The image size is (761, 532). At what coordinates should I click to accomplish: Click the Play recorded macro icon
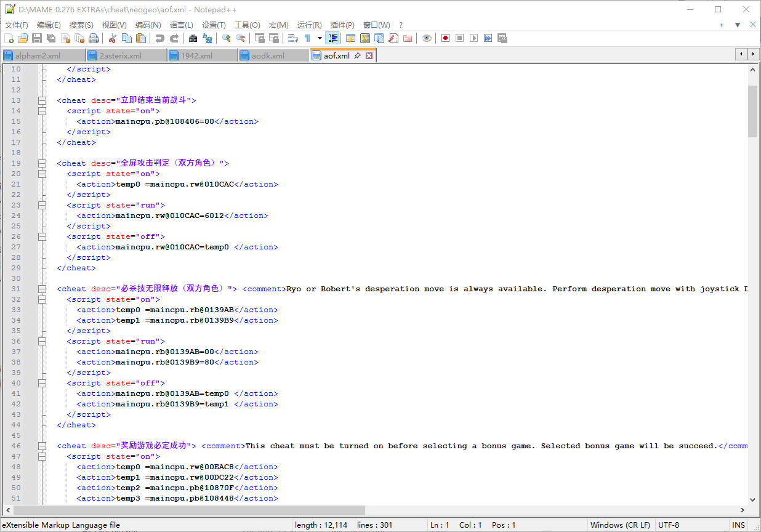(473, 38)
